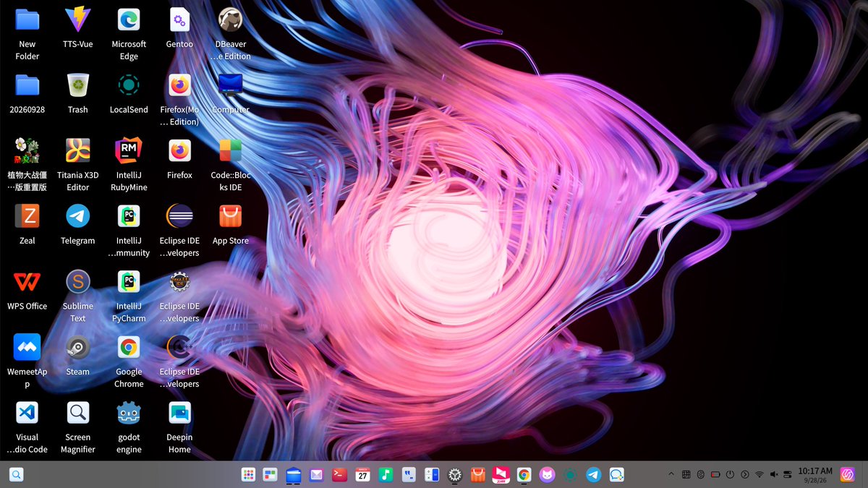Open the file manager in the dock
Image resolution: width=868 pixels, height=488 pixels.
293,475
